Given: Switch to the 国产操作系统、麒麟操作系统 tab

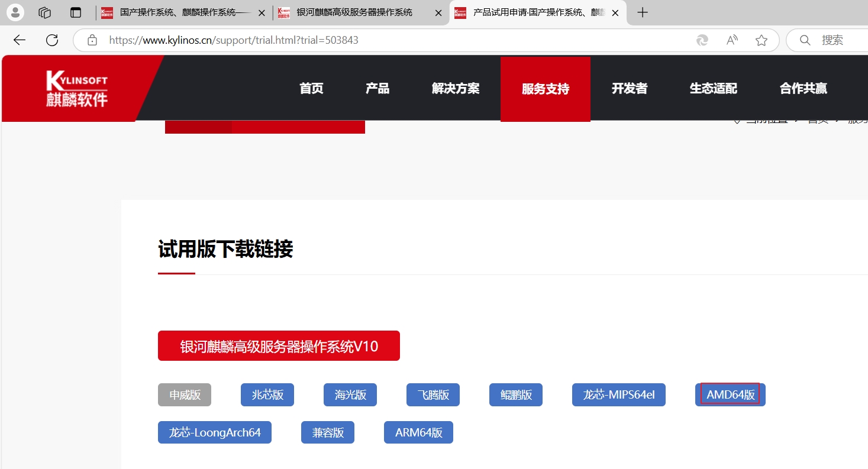Looking at the screenshot, I should (183, 12).
